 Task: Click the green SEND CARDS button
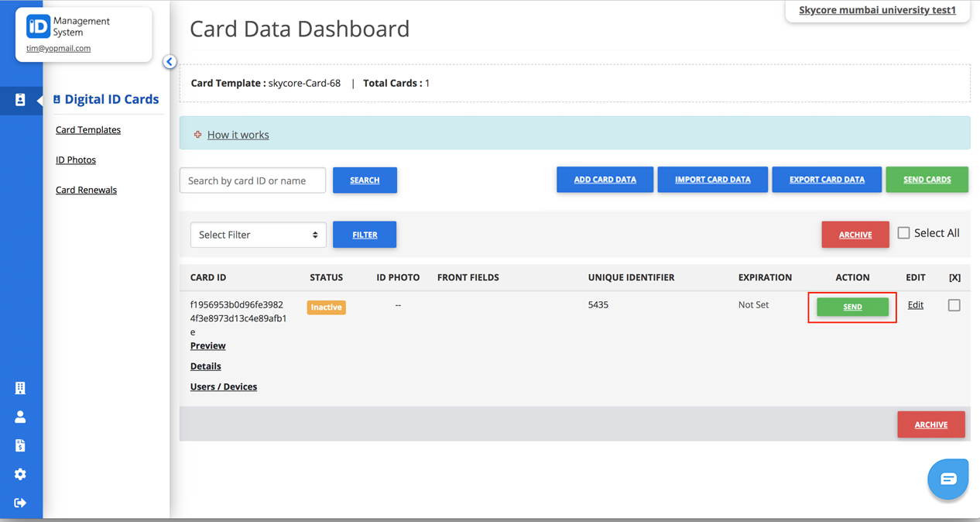tap(927, 180)
